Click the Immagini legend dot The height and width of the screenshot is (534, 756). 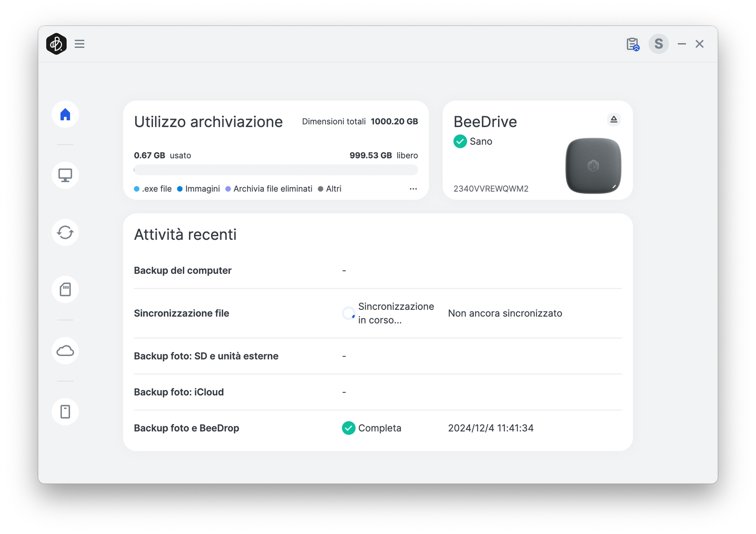(x=180, y=189)
